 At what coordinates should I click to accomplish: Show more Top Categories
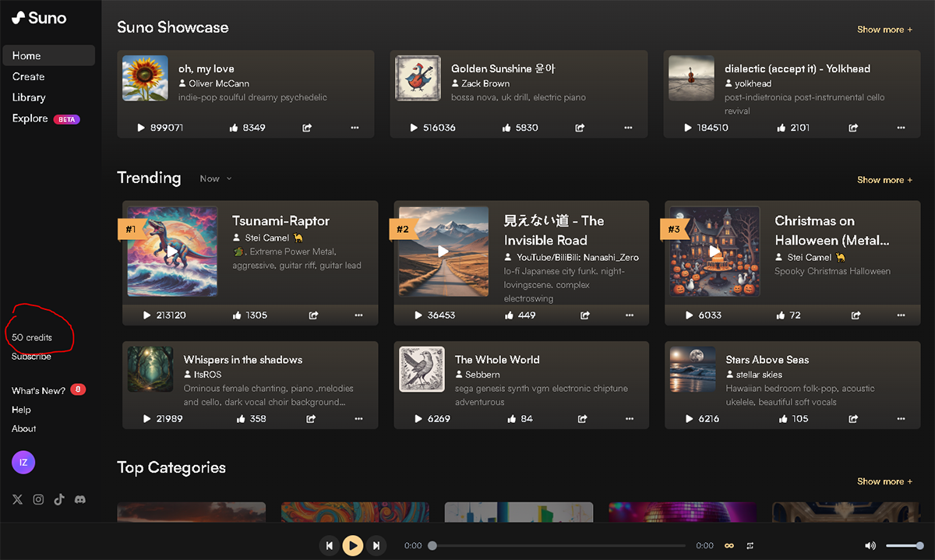point(885,481)
